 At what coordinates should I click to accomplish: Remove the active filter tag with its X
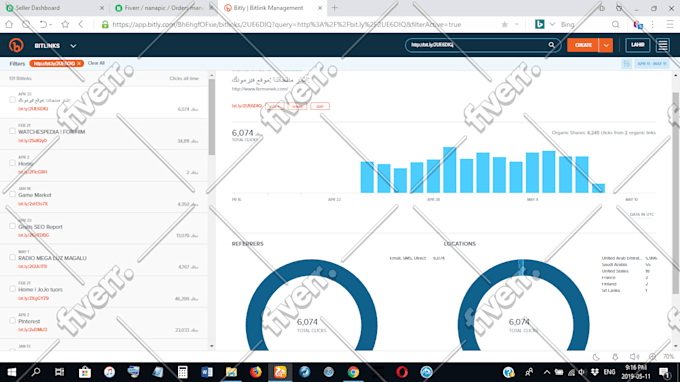click(79, 64)
